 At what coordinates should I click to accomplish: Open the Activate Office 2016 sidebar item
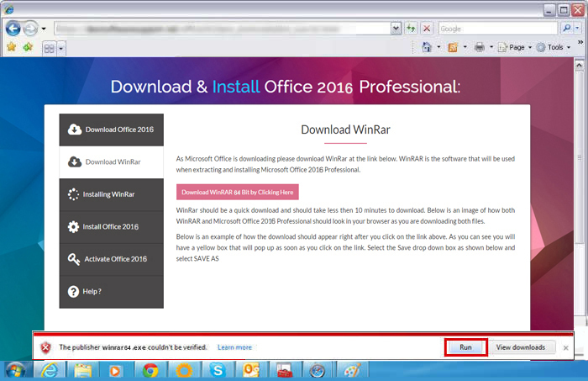click(x=112, y=259)
